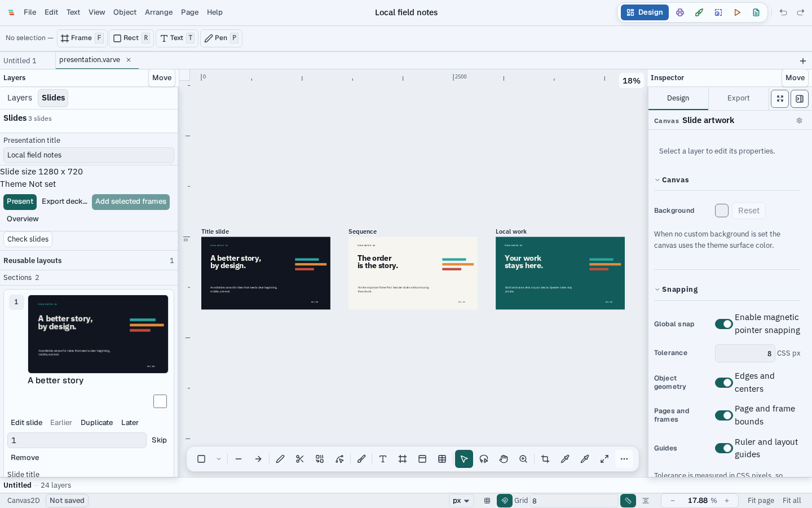Close the presentation.varve tab
Image resolution: width=812 pixels, height=508 pixels.
(x=129, y=60)
